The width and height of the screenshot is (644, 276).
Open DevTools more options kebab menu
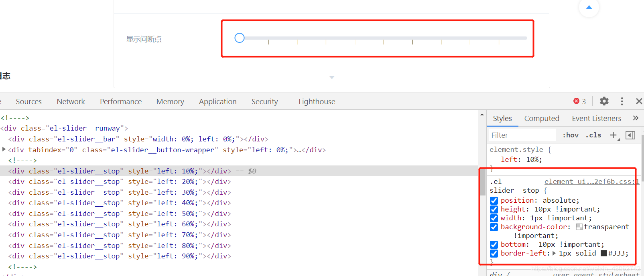tap(622, 101)
